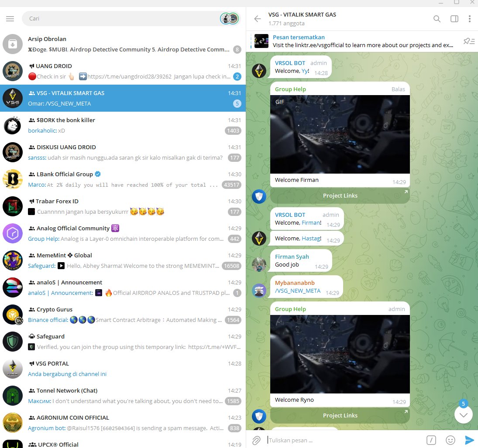Open the bot commands slash button
This screenshot has width=478, height=448.
431,440
